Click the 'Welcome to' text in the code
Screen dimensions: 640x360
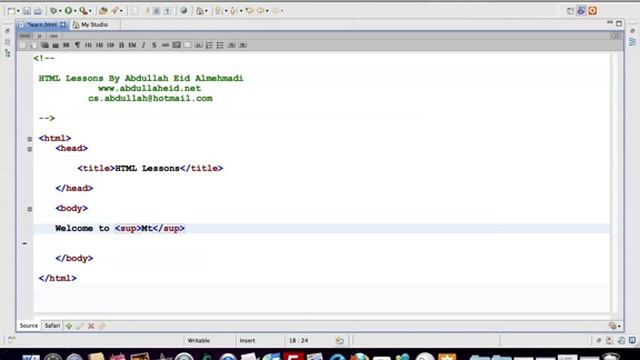coord(82,228)
